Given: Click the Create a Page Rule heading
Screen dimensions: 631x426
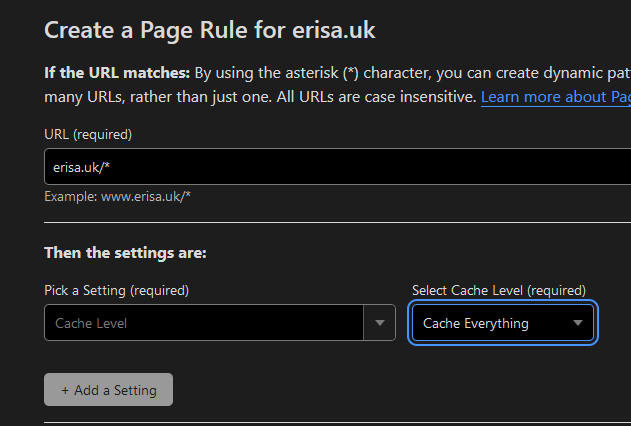Looking at the screenshot, I should coord(150,29).
